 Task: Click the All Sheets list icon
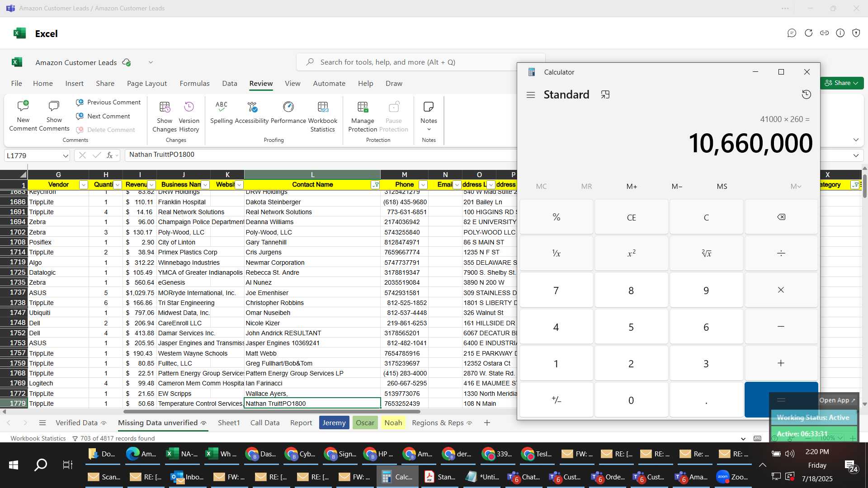coord(42,423)
